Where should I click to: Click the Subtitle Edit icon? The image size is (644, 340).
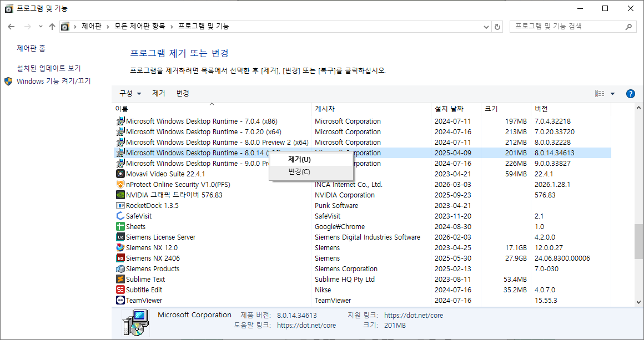(120, 290)
